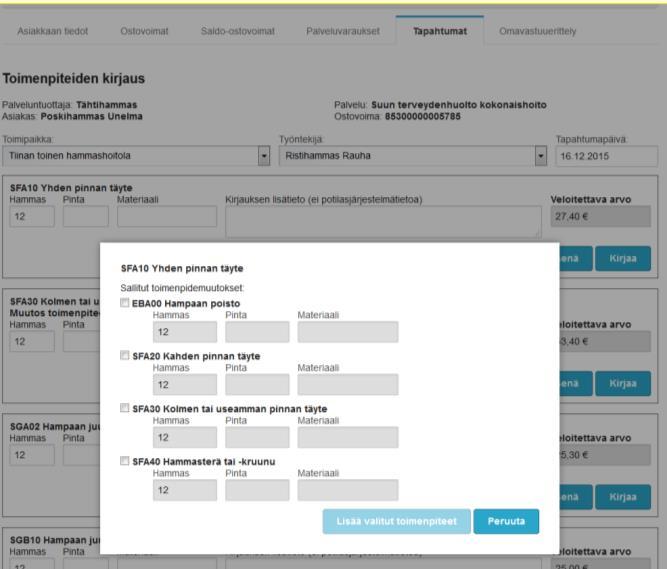The width and height of the screenshot is (667, 569).
Task: Expand the Toimipaikka dropdown arrow
Action: [x=264, y=156]
